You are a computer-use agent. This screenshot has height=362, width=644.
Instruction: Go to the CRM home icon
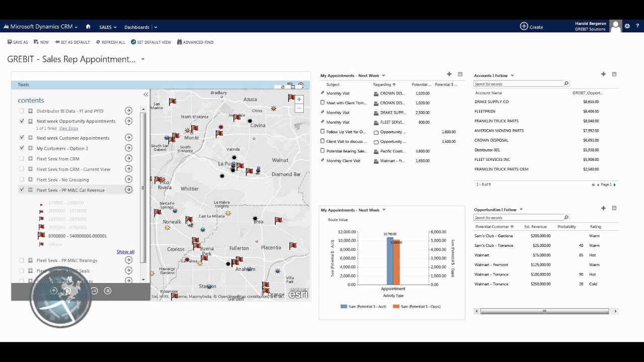88,27
